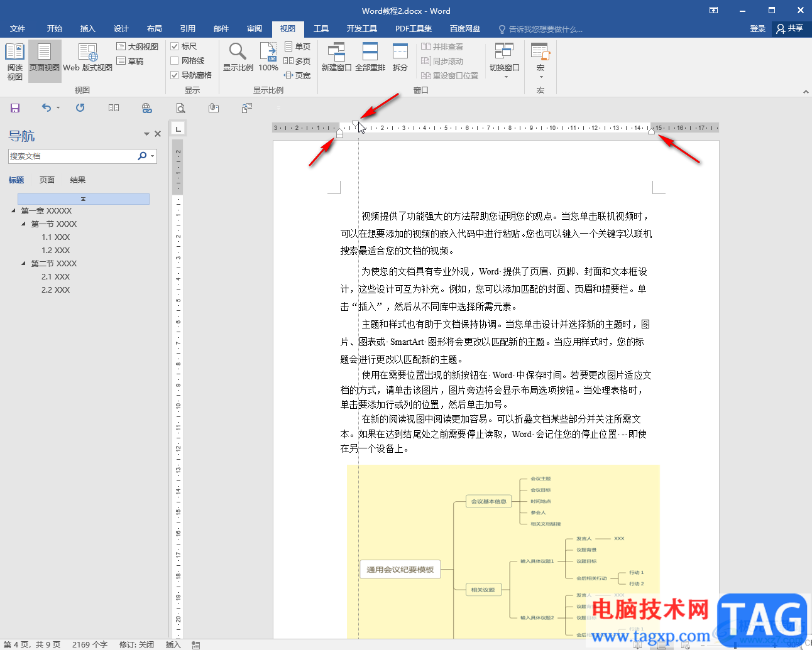
Task: Switch to the Insert (插入) ribbon tab
Action: [87, 29]
